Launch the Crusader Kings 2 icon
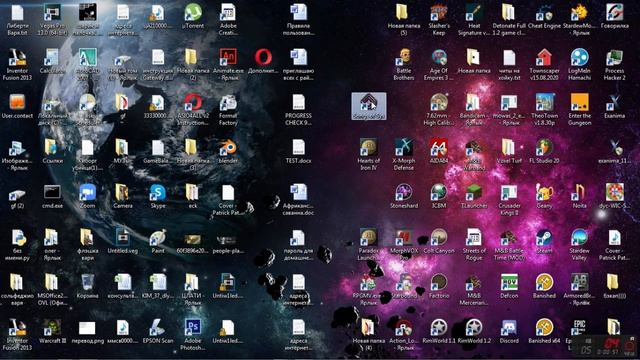This screenshot has width=640, height=360. (x=509, y=199)
